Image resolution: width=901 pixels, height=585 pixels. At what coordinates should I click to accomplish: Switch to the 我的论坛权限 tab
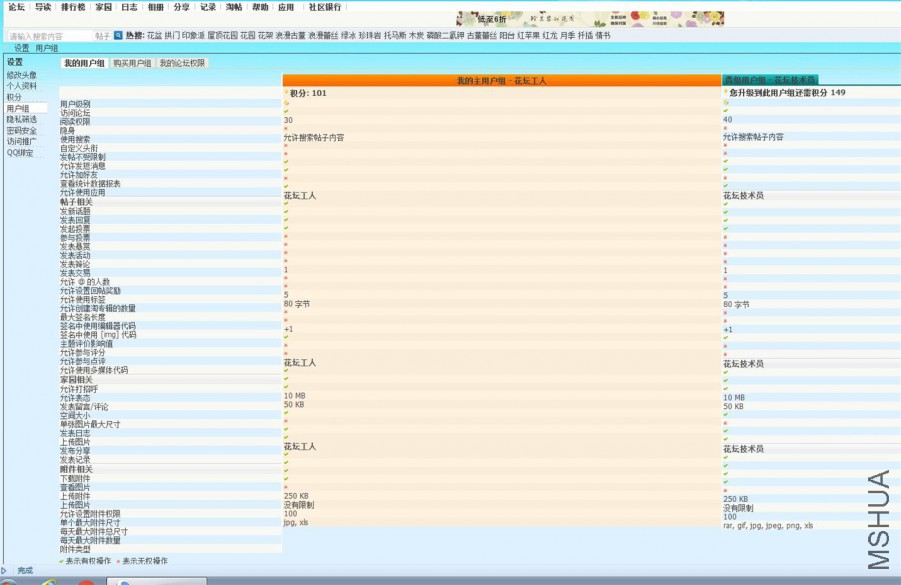(x=182, y=63)
